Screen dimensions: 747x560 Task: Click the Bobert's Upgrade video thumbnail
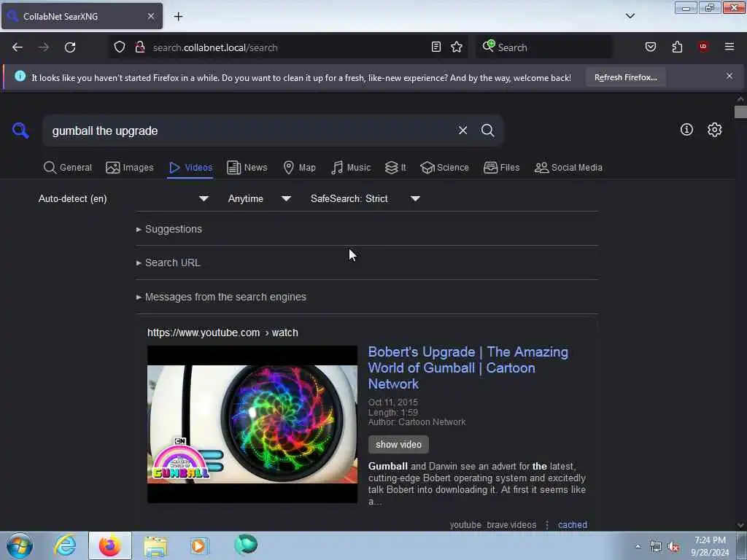[x=252, y=424]
